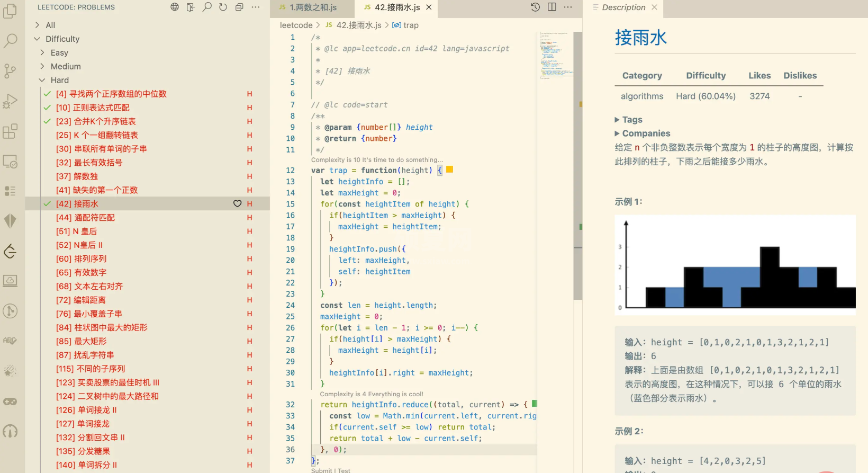Click the 'Complexity is 10' code lens
The width and height of the screenshot is (868, 473).
(377, 160)
